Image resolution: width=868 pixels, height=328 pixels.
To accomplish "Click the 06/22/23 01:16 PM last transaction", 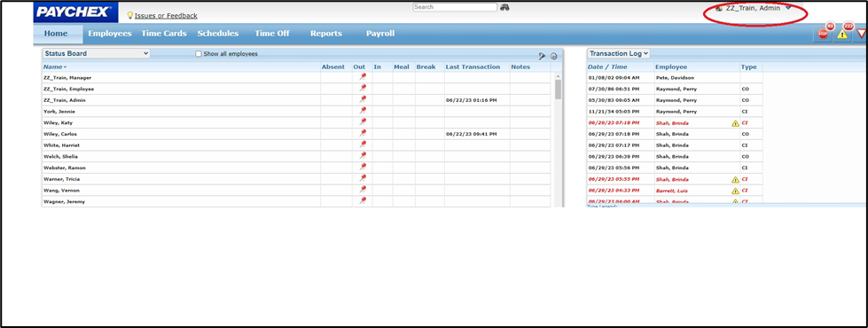I will tap(471, 100).
